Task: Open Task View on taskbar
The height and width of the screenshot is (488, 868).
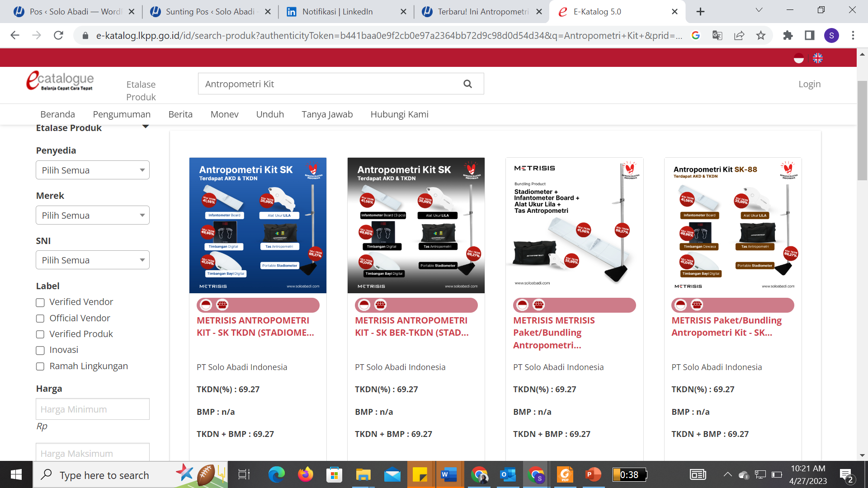Action: 244,474
